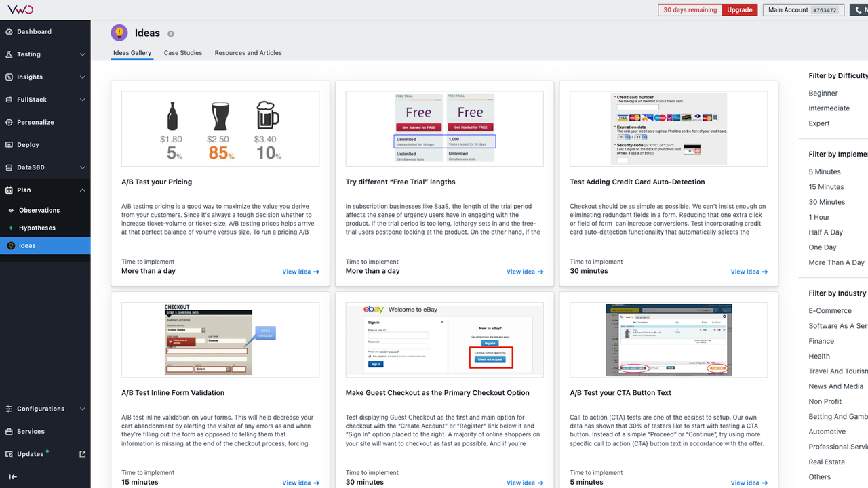Click the "A/B Test your Pricing" title

point(157,182)
